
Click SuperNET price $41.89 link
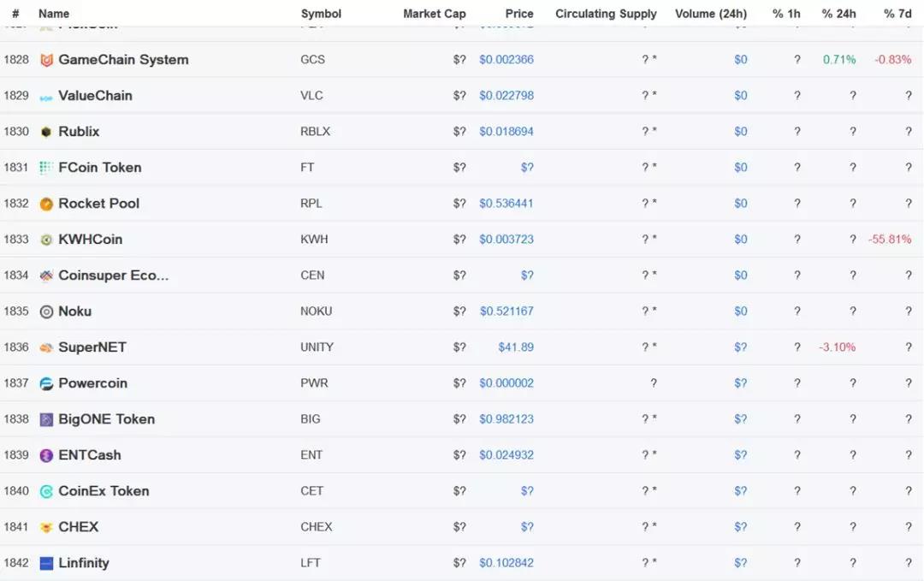click(516, 347)
